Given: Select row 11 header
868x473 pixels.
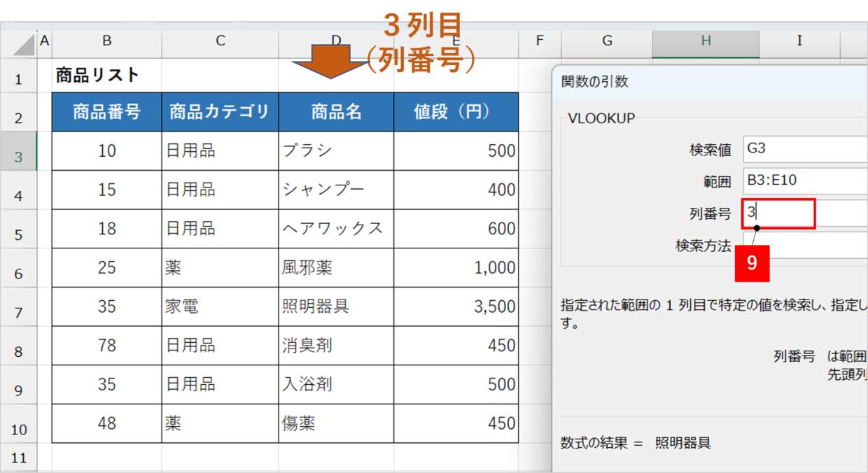Looking at the screenshot, I should click(x=18, y=458).
